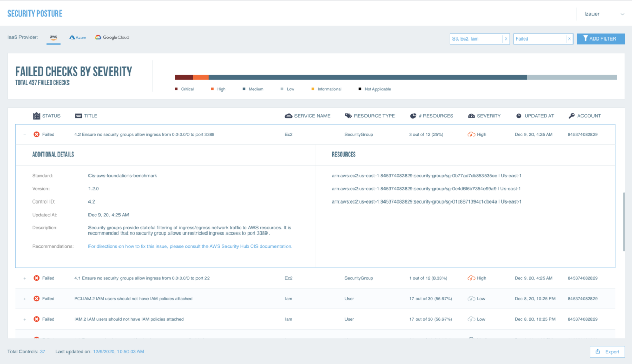Click the Add Filter button
Viewport: 632px width, 364px height.
pyautogui.click(x=600, y=38)
